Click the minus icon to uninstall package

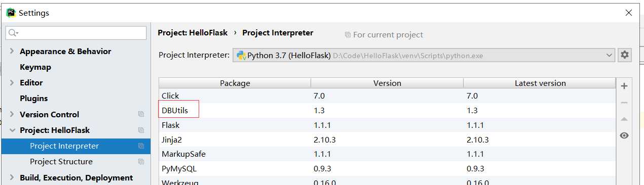pos(624,103)
